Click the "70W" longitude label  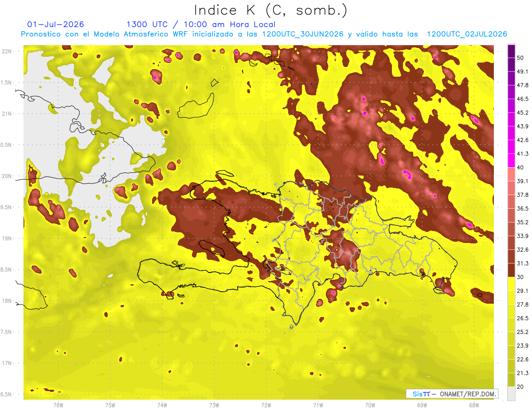tap(370, 405)
